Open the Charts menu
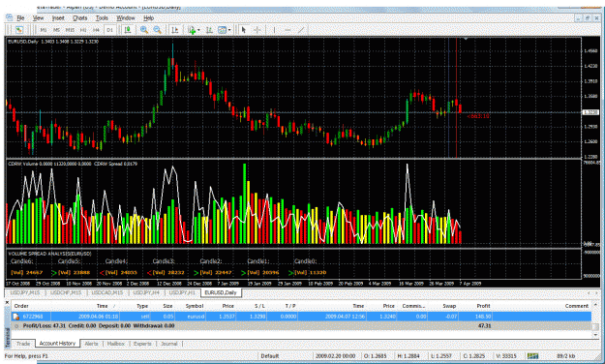Viewport: 605px width, 364px height. (80, 17)
